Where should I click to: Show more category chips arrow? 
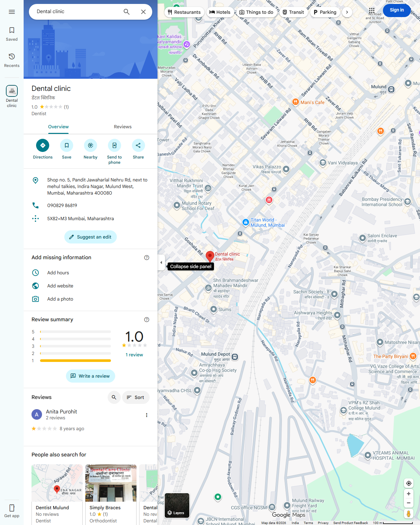[x=347, y=12]
